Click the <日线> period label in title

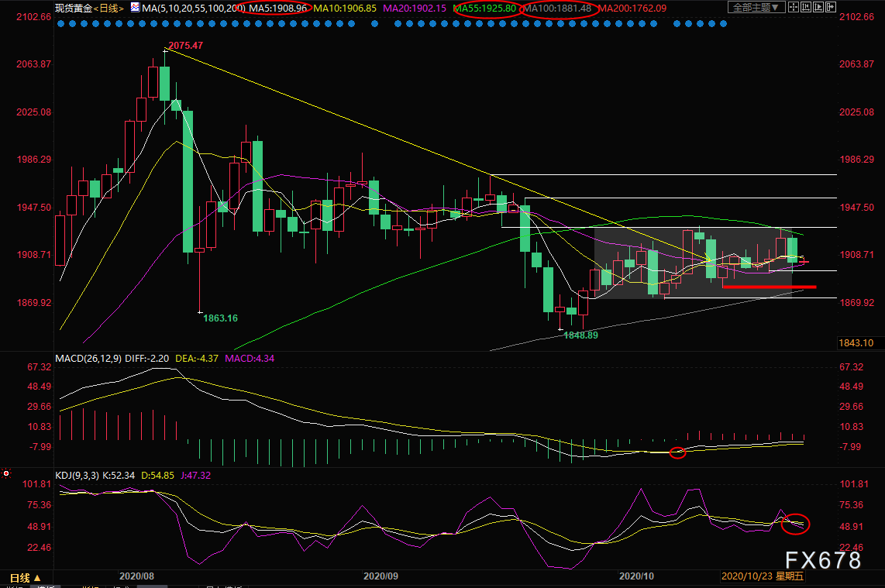pos(108,8)
